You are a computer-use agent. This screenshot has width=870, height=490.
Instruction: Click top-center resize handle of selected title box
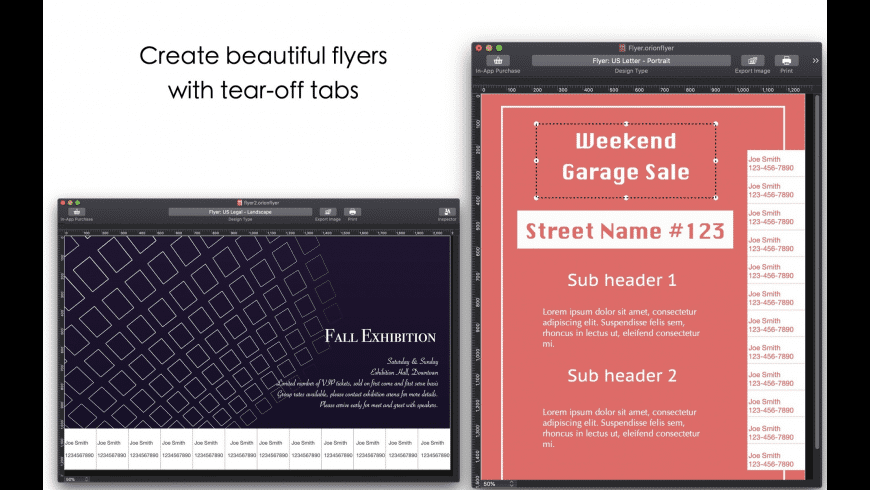point(626,124)
